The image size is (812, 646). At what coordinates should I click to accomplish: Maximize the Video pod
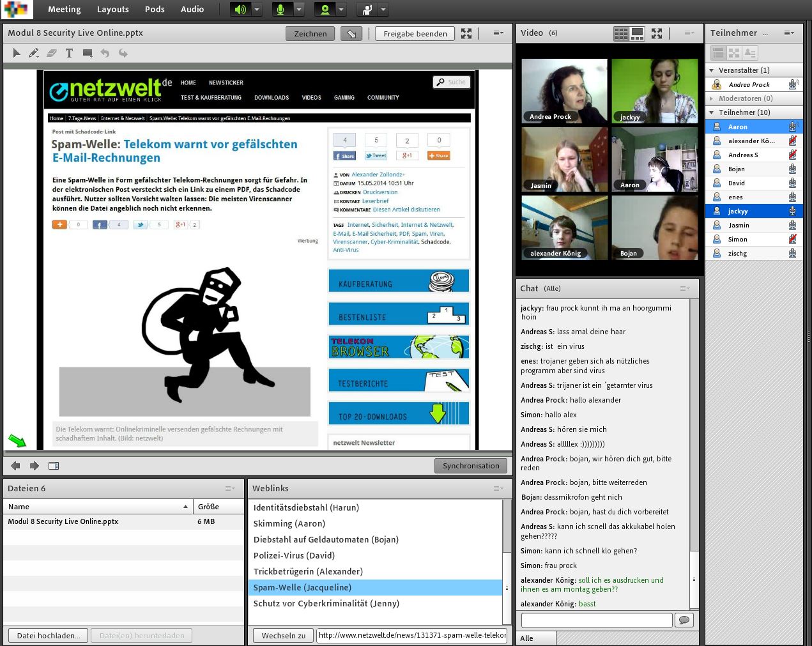pyautogui.click(x=657, y=33)
